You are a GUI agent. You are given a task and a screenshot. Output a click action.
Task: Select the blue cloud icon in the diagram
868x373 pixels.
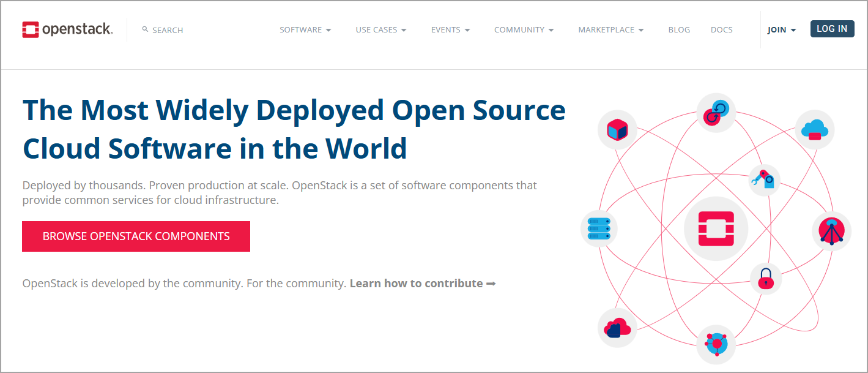click(x=815, y=130)
